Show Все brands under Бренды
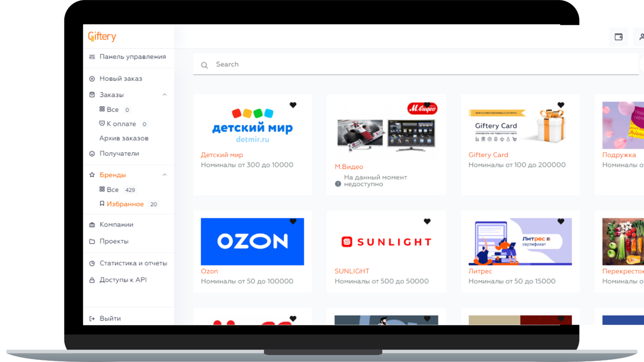This screenshot has height=362, width=644. point(113,190)
